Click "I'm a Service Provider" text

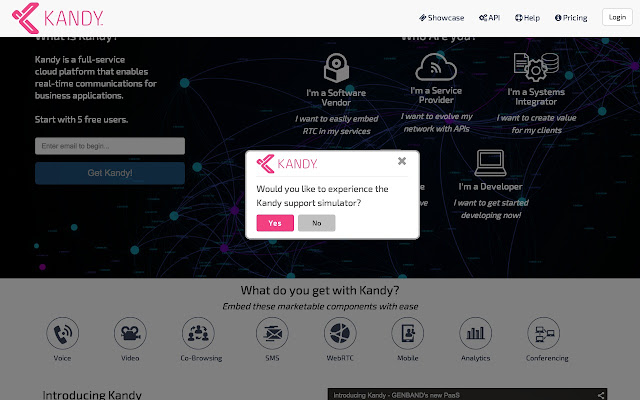[436, 95]
